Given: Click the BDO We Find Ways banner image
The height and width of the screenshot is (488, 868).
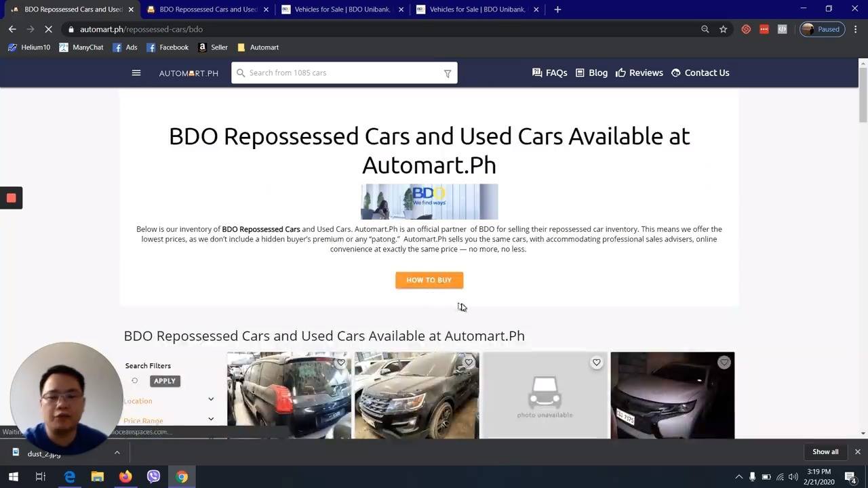Looking at the screenshot, I should [x=429, y=201].
